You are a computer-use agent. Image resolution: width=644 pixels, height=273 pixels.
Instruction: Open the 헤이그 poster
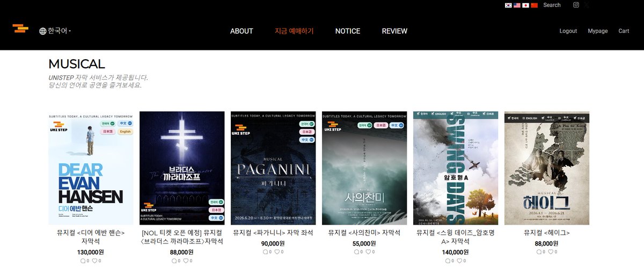[547, 168]
